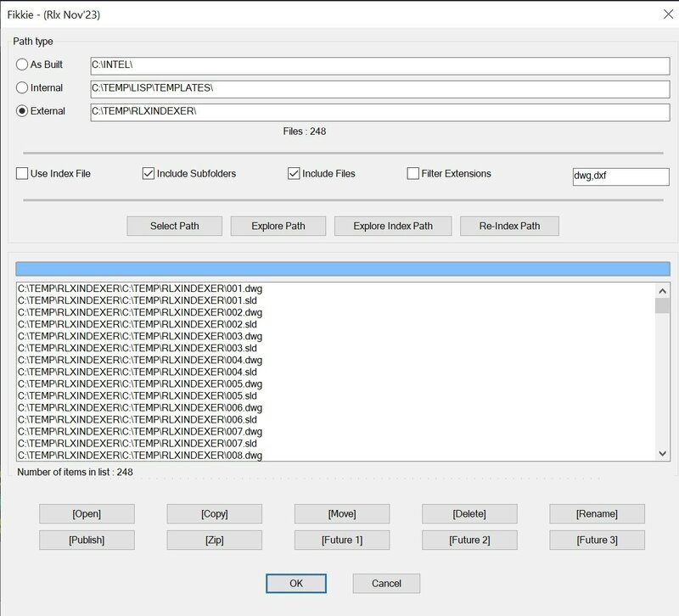Enable the Use Index File checkbox

pos(22,174)
